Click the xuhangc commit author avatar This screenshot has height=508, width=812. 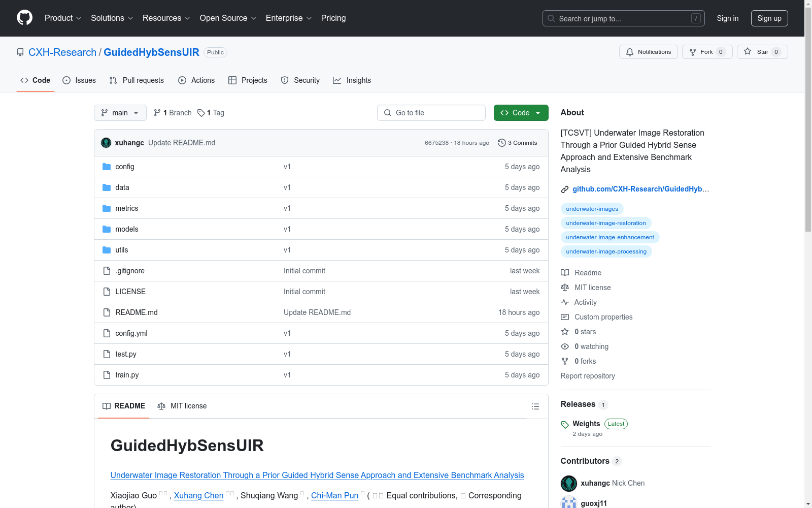[x=106, y=143]
